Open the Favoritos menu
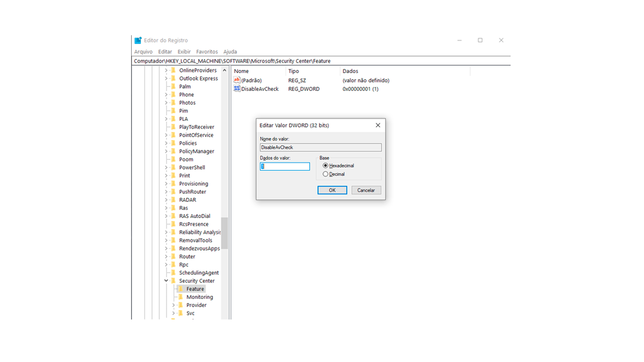The height and width of the screenshot is (362, 644). pos(207,52)
